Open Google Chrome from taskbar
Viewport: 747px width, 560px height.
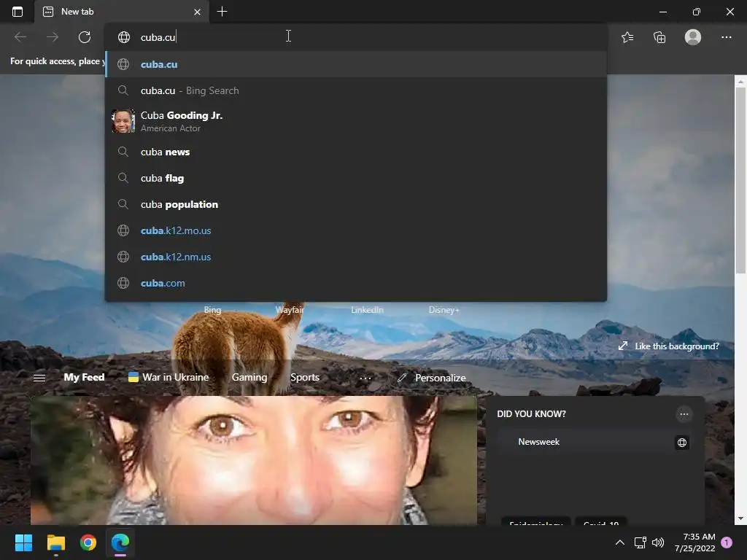(x=88, y=542)
